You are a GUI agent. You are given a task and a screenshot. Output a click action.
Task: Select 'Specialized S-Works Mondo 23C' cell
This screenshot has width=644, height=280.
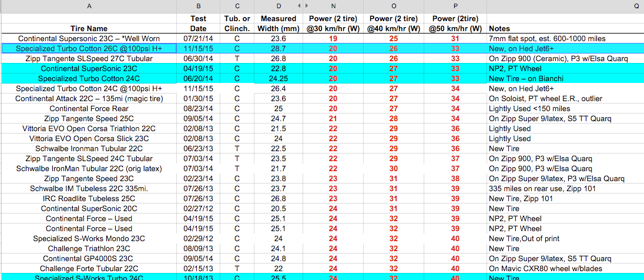click(x=89, y=238)
